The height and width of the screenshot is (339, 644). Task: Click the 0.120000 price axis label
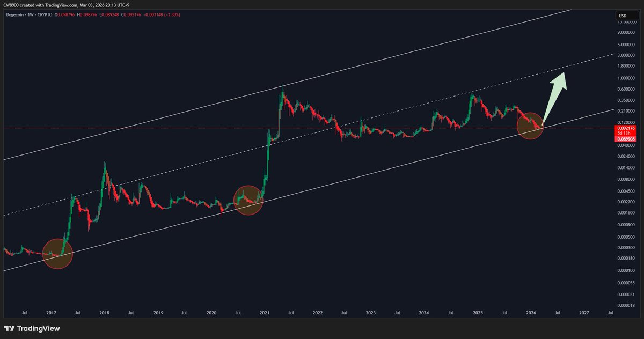tap(625, 123)
